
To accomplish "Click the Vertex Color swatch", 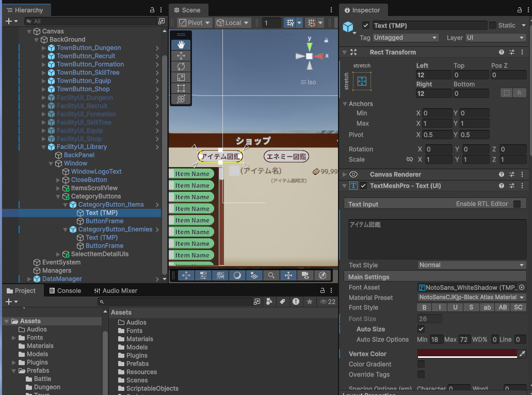I will [466, 354].
